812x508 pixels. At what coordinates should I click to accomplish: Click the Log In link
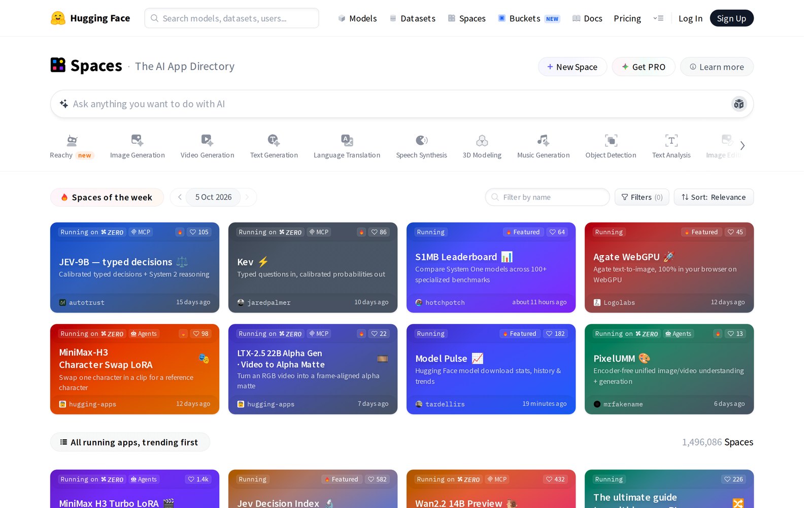click(x=690, y=18)
